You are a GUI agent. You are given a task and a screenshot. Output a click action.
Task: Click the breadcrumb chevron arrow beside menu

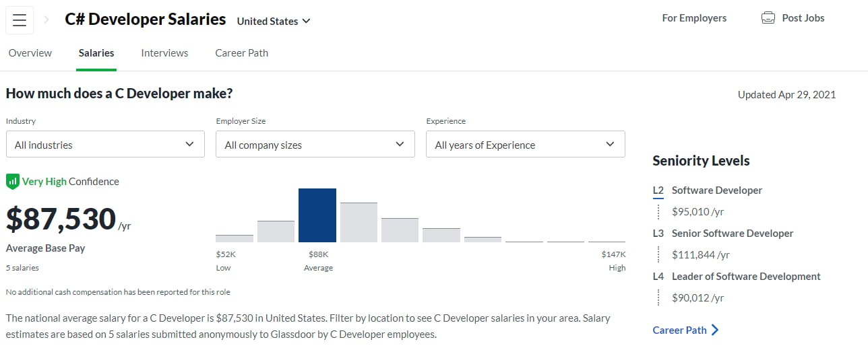(46, 20)
